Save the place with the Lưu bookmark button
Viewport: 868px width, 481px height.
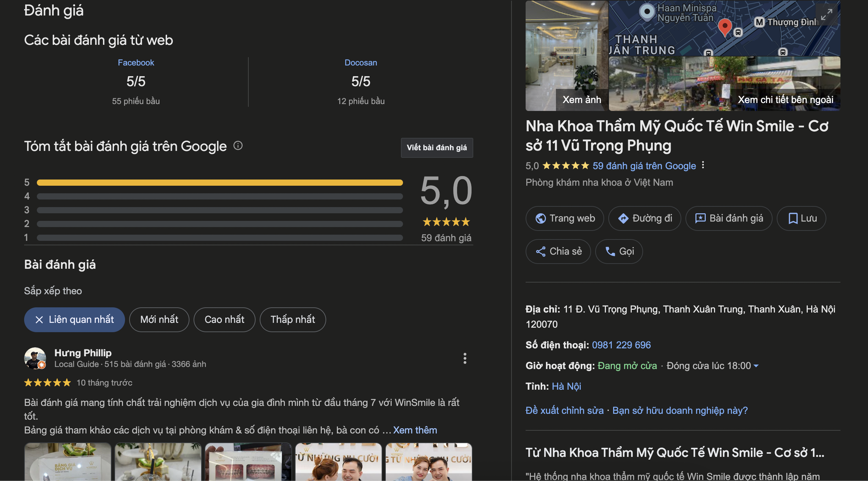(x=802, y=218)
